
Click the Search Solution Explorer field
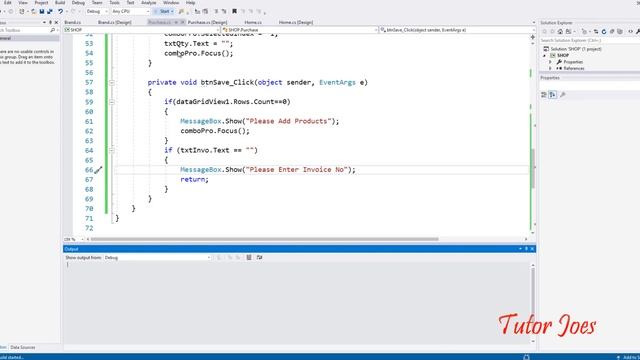pos(589,40)
